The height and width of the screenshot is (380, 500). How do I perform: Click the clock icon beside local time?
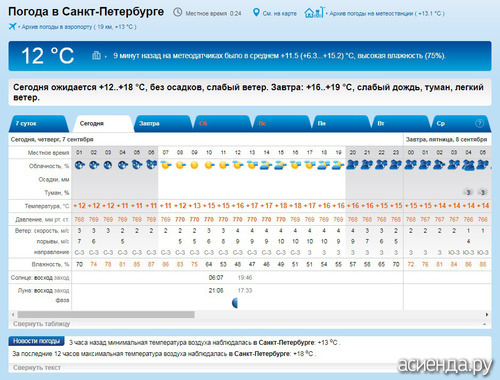(178, 13)
